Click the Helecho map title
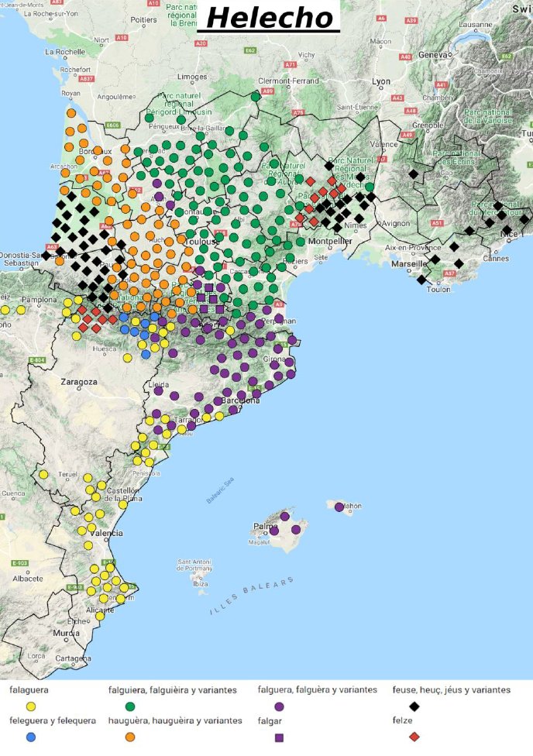The width and height of the screenshot is (533, 756). (269, 19)
